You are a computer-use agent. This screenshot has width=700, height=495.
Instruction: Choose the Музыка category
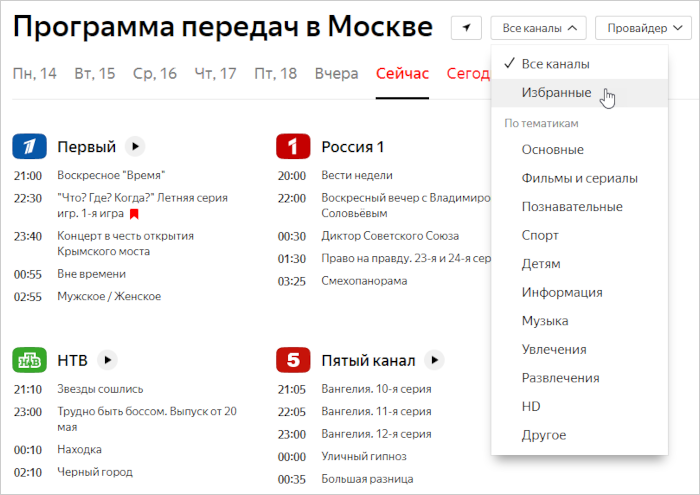[x=579, y=321]
